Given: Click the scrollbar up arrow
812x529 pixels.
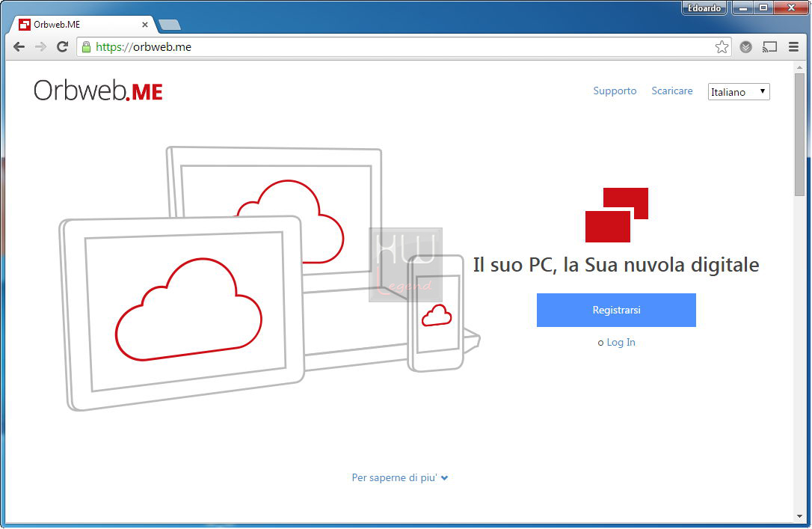Looking at the screenshot, I should pyautogui.click(x=799, y=67).
